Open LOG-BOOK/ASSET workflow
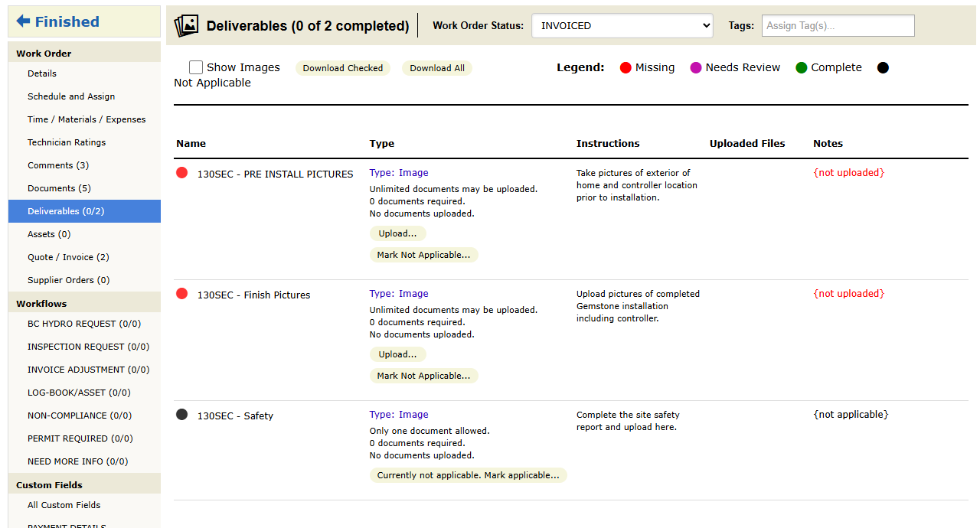This screenshot has height=528, width=980. pyautogui.click(x=84, y=393)
